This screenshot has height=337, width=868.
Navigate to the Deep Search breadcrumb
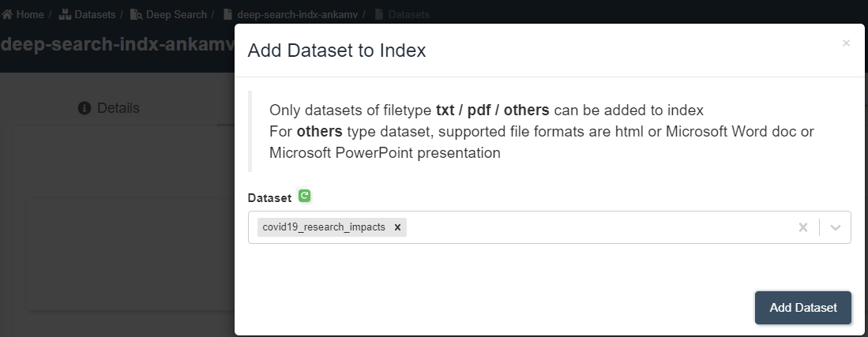click(x=176, y=14)
